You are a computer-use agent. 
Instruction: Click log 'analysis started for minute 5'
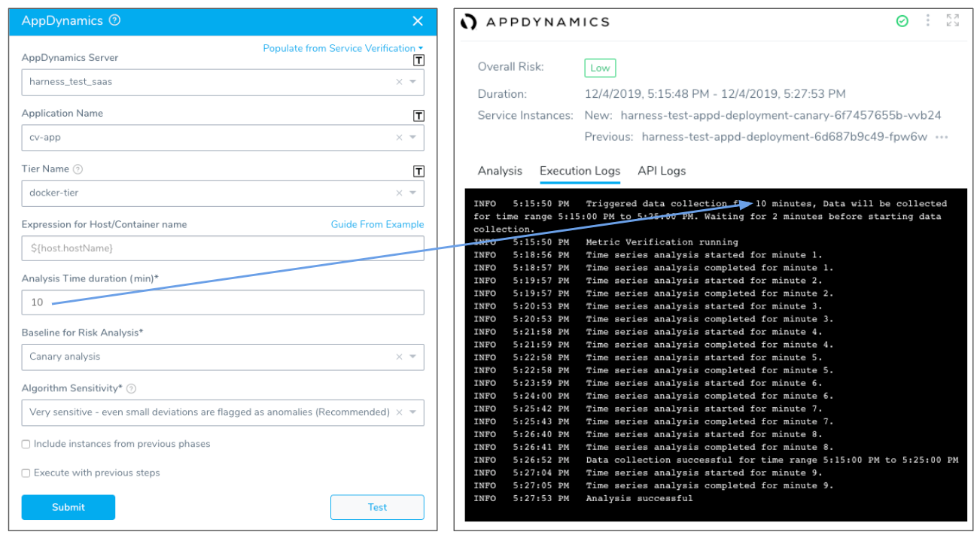[704, 357]
